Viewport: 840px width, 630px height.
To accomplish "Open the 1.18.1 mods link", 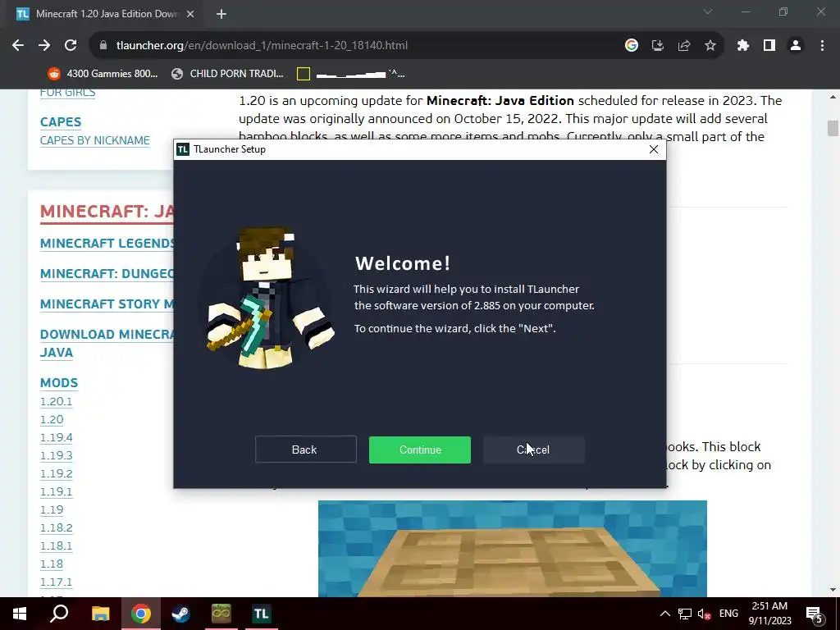I will click(x=57, y=546).
